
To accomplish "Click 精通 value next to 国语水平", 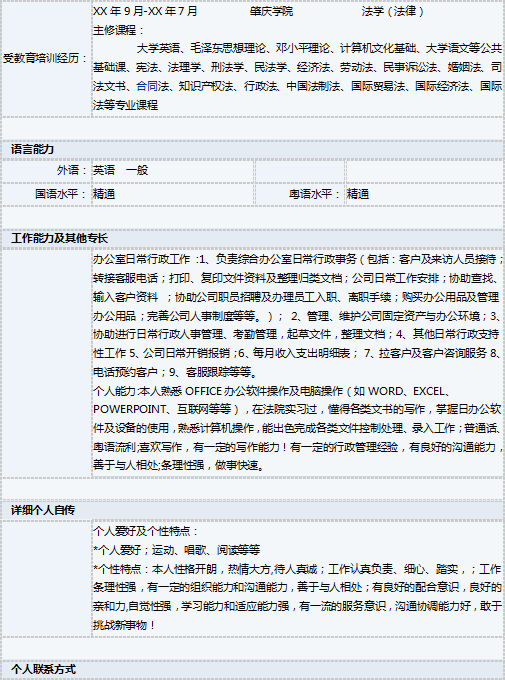I will (x=104, y=194).
